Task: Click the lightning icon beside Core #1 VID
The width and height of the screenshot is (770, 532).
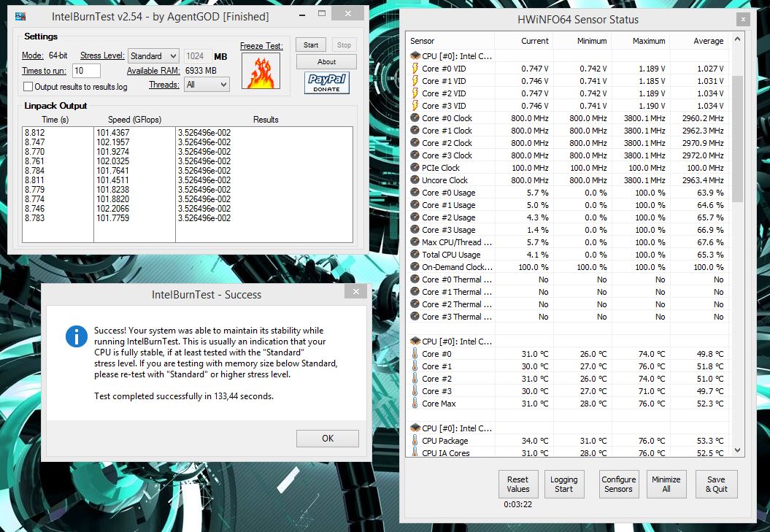Action: [x=415, y=81]
